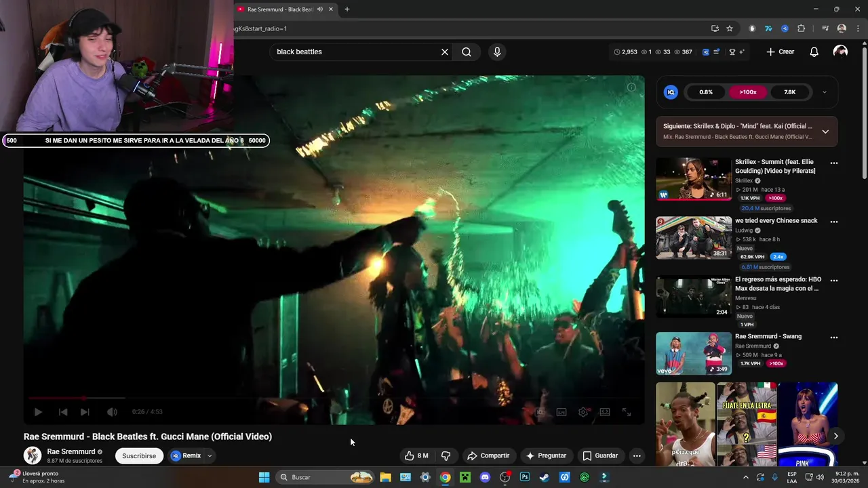Mute the tab via speaker icon

pyautogui.click(x=320, y=9)
